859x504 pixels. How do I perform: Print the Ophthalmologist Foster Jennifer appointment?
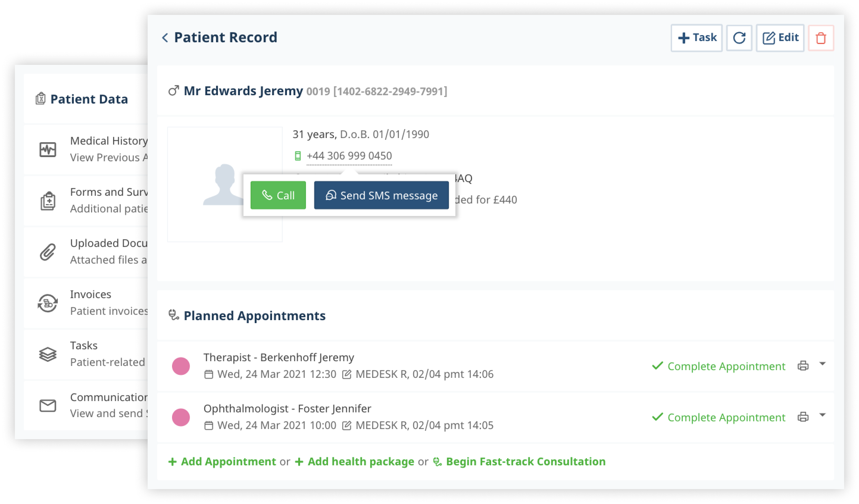coord(803,417)
